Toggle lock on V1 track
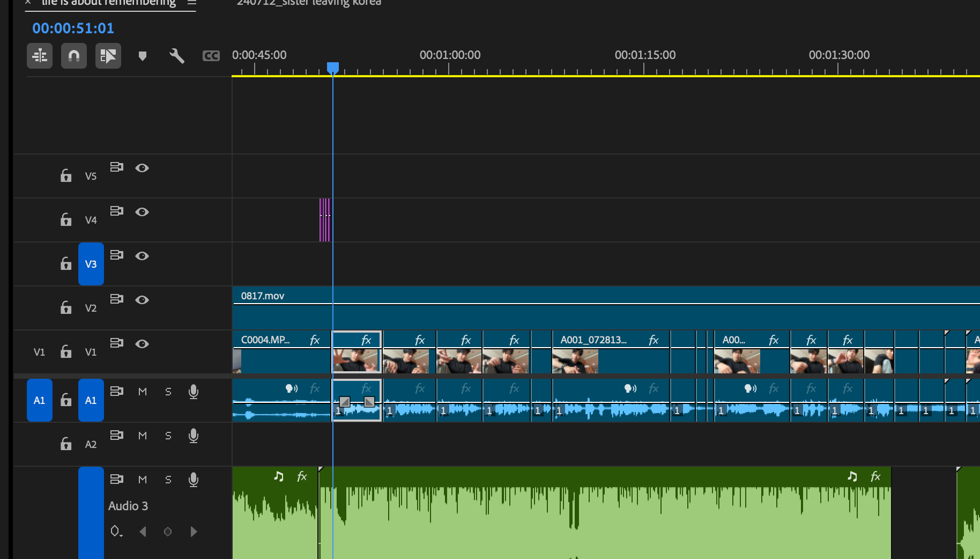 66,351
